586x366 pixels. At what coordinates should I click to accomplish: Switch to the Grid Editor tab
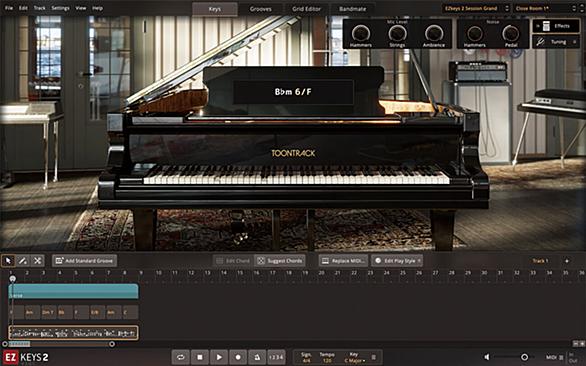click(x=306, y=9)
